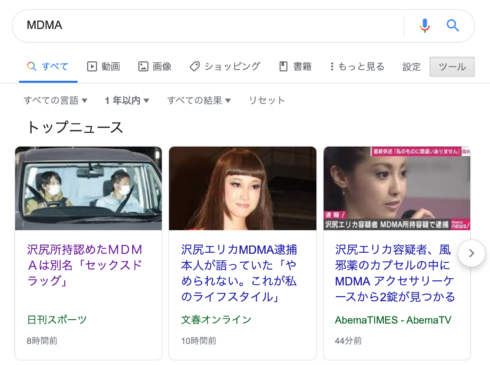490x365 pixels.
Task: Toggle the ツール button
Action: point(452,67)
